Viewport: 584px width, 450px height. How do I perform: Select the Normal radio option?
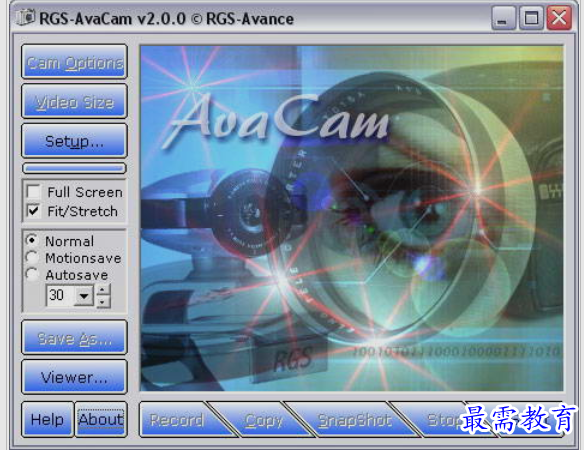(32, 240)
